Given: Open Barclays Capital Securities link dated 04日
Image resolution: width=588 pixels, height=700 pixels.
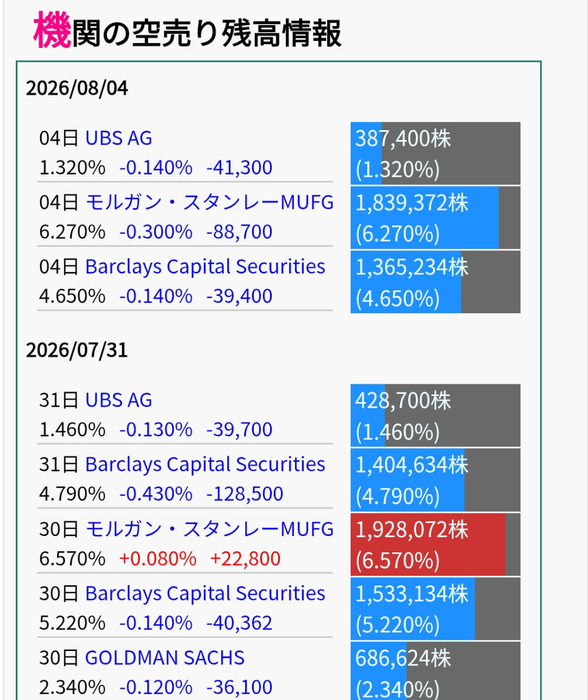Looking at the screenshot, I should coord(205,267).
